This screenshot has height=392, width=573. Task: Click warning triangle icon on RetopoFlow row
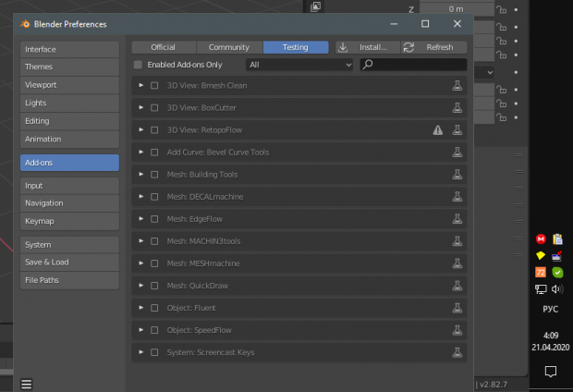[438, 130]
